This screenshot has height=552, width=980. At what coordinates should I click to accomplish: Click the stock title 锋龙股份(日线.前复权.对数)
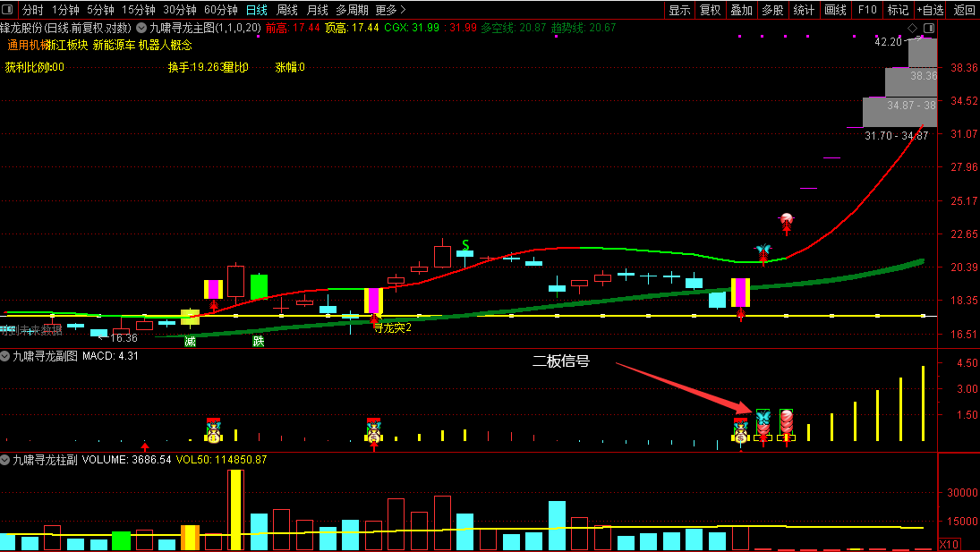click(x=66, y=28)
